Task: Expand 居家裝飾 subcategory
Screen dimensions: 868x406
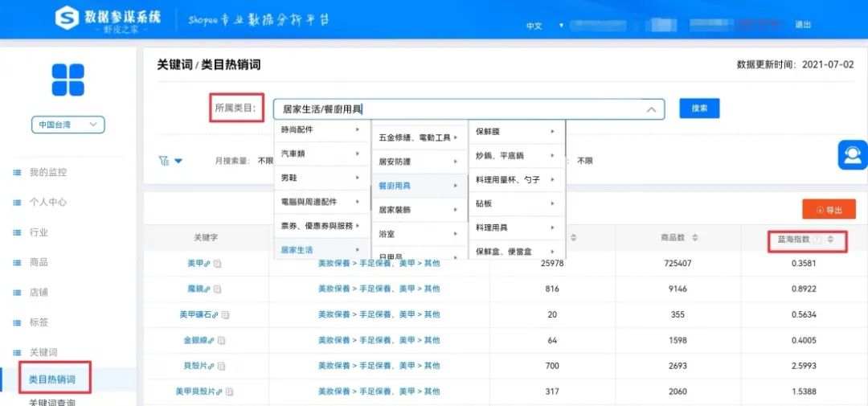Action: pyautogui.click(x=420, y=210)
